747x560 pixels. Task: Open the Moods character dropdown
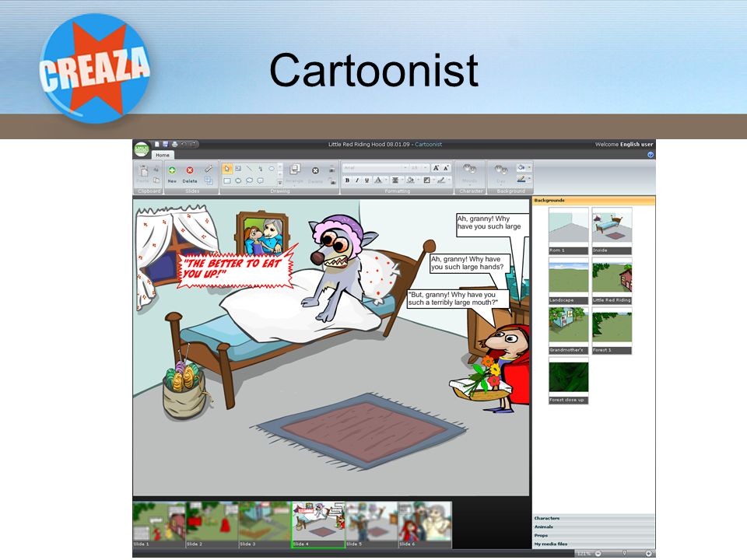470,175
